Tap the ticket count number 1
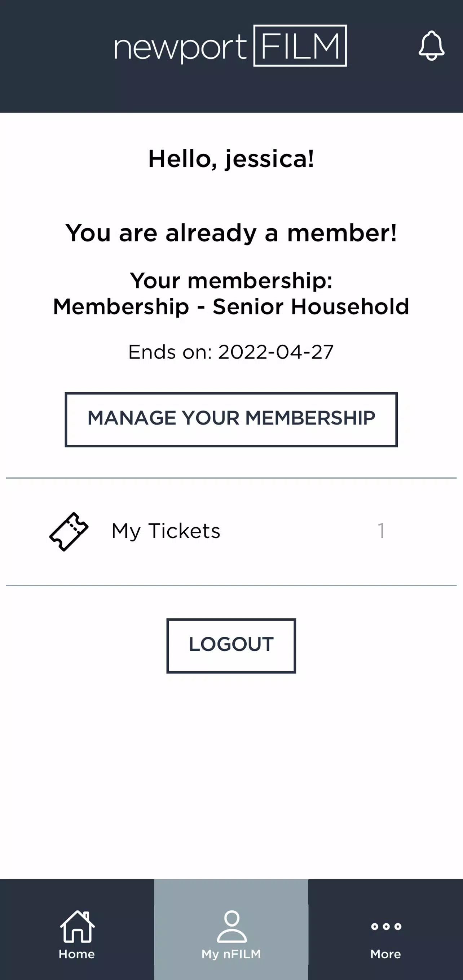Viewport: 463px width, 980px height. 381,531
